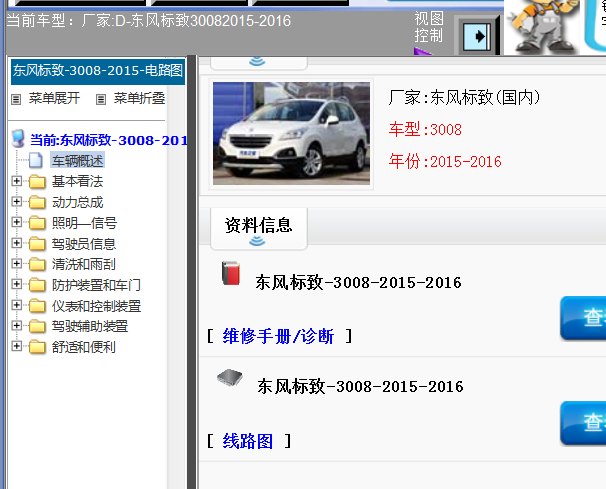Click the 当前车型 header text
This screenshot has width=606, height=489.
tap(148, 20)
